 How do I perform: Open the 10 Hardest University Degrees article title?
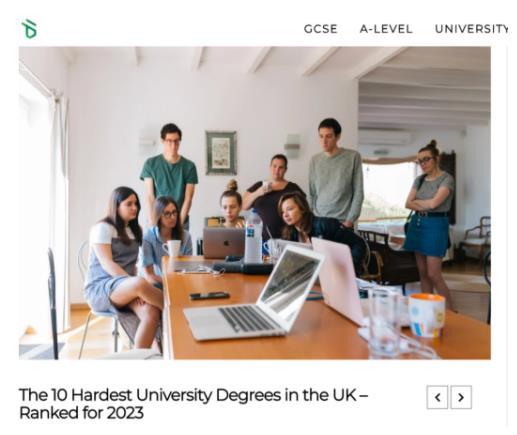coord(193,404)
